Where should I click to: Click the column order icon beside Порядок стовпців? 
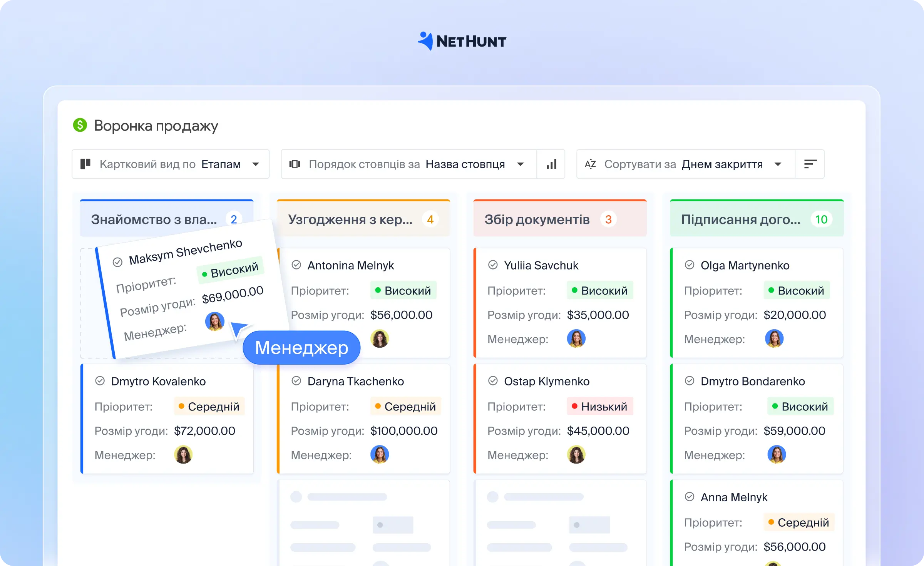pos(295,164)
